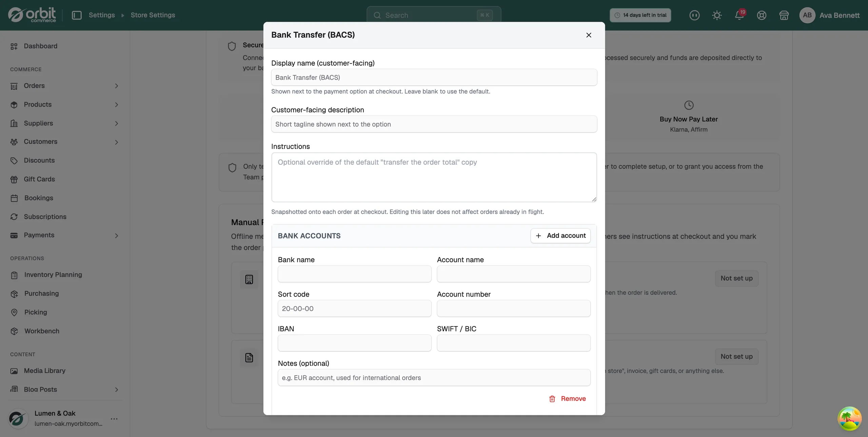Image resolution: width=868 pixels, height=437 pixels.
Task: Click the palm tree floating widget
Action: [849, 418]
